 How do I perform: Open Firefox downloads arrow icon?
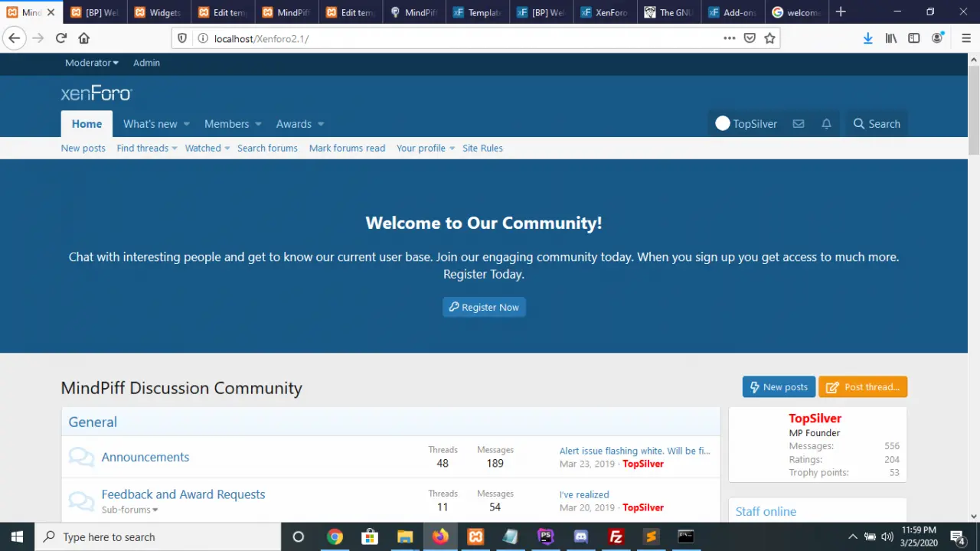point(867,38)
